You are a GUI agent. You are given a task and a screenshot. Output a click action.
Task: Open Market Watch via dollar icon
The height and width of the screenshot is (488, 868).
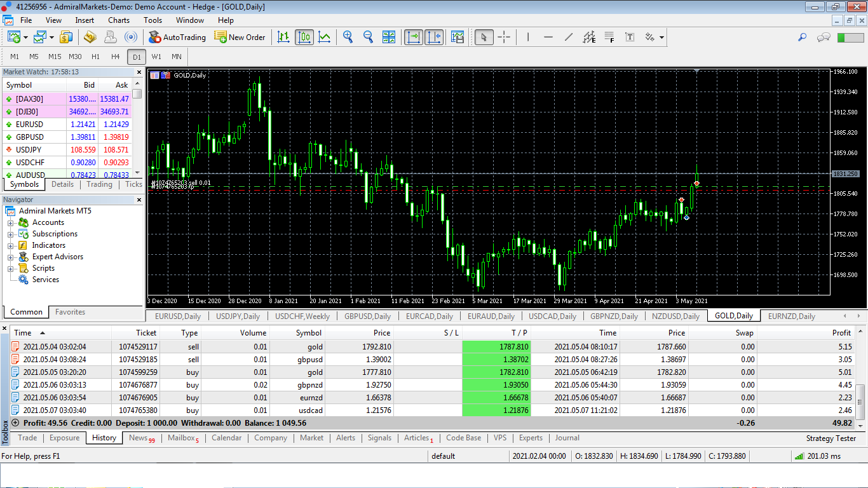66,37
